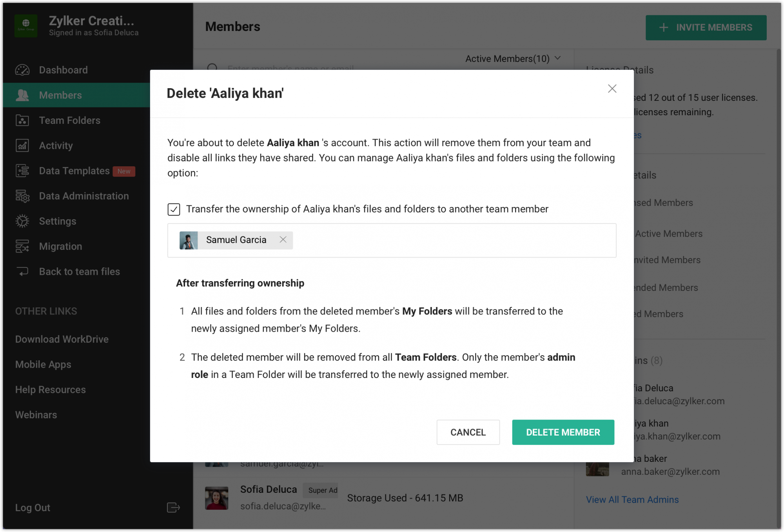Click the Data Templates icon
Image resolution: width=784 pixels, height=532 pixels.
(22, 171)
